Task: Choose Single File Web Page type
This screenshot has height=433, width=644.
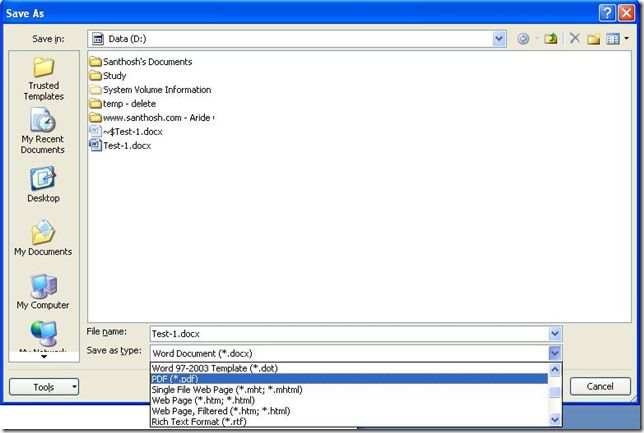Action: (x=349, y=389)
